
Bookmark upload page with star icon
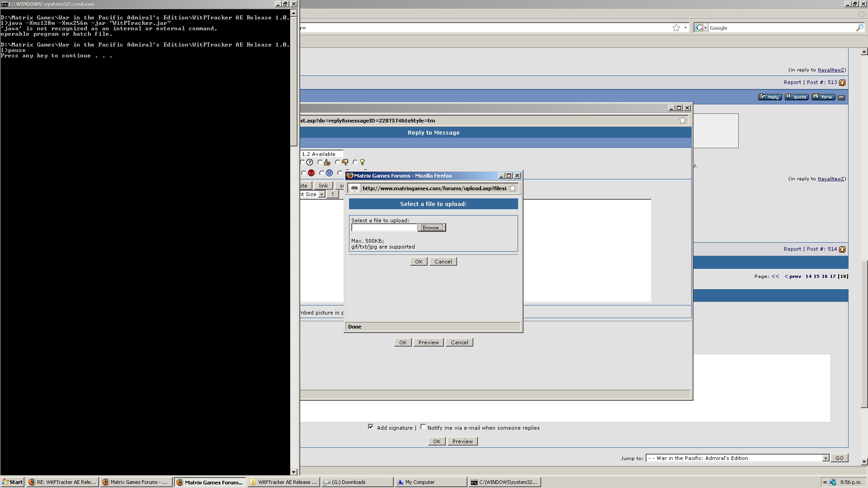coord(513,188)
